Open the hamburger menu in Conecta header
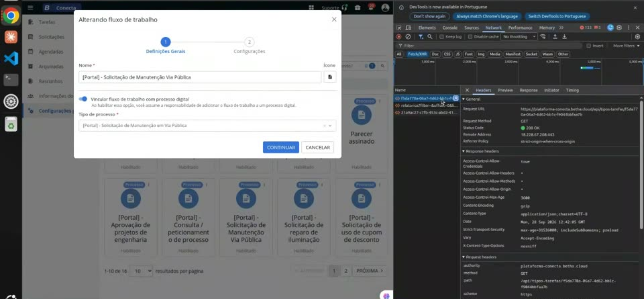The width and height of the screenshot is (644, 299). pos(30,7)
